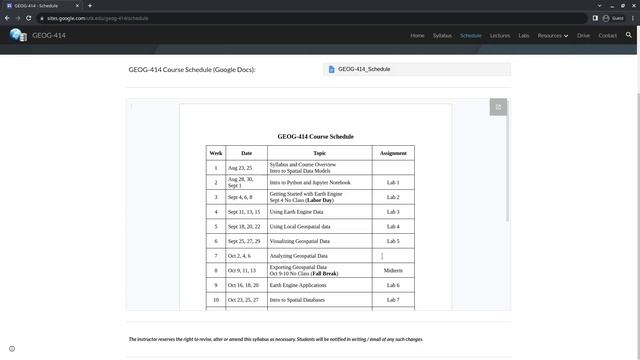640x360 pixels.
Task: Select the GEOG-414 - Schedule browser tab
Action: pyautogui.click(x=42, y=6)
